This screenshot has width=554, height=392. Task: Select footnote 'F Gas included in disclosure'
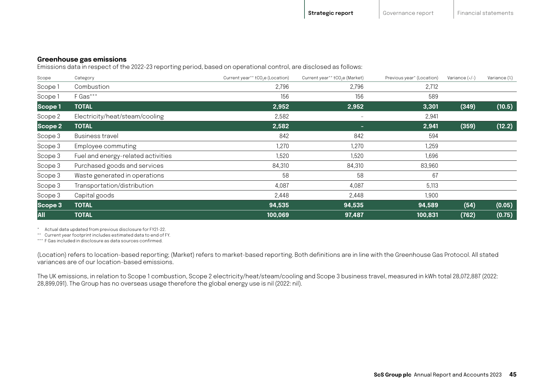(x=104, y=241)
